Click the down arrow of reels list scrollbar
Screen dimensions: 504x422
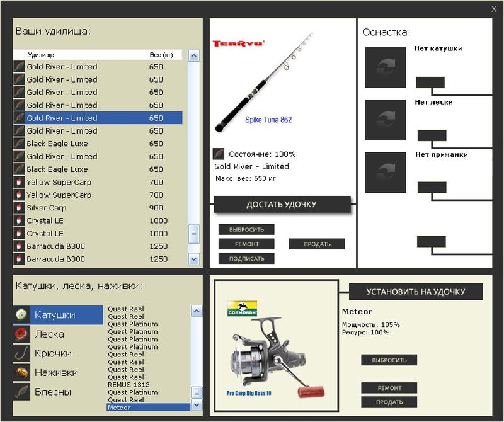197,405
